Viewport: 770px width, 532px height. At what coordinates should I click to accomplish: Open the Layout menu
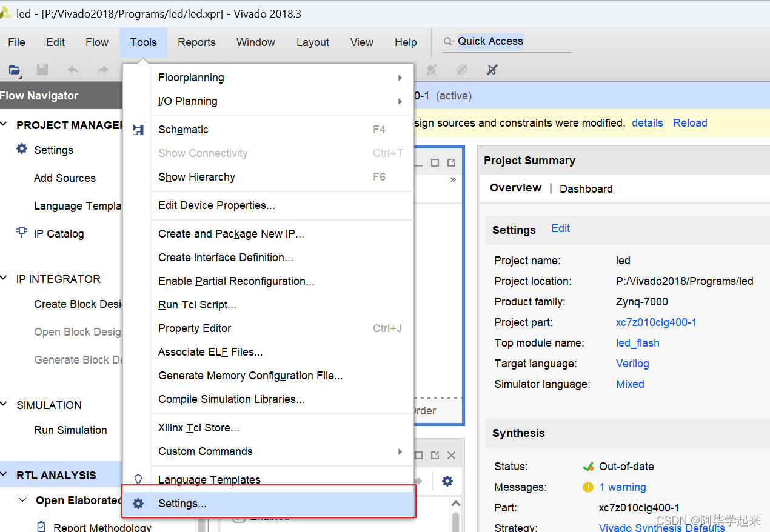(313, 42)
